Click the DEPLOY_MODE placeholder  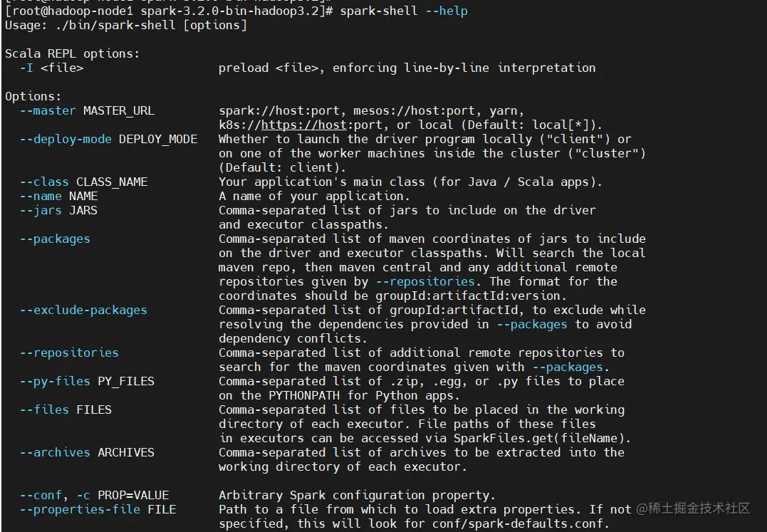(x=158, y=140)
